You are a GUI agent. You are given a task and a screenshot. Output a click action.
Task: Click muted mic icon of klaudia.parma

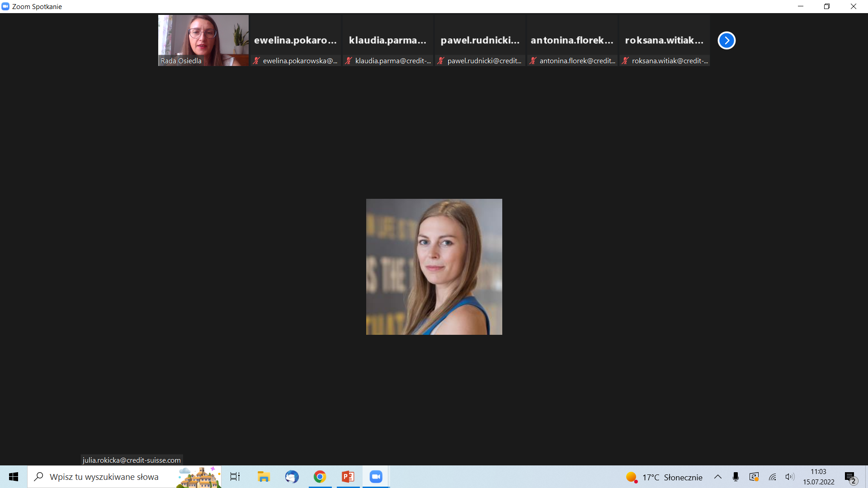click(x=349, y=61)
